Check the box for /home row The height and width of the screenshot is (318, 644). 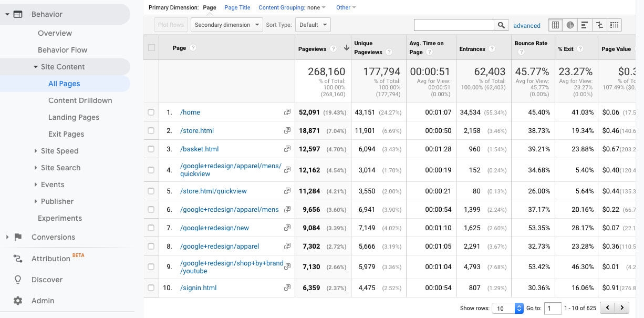(151, 112)
